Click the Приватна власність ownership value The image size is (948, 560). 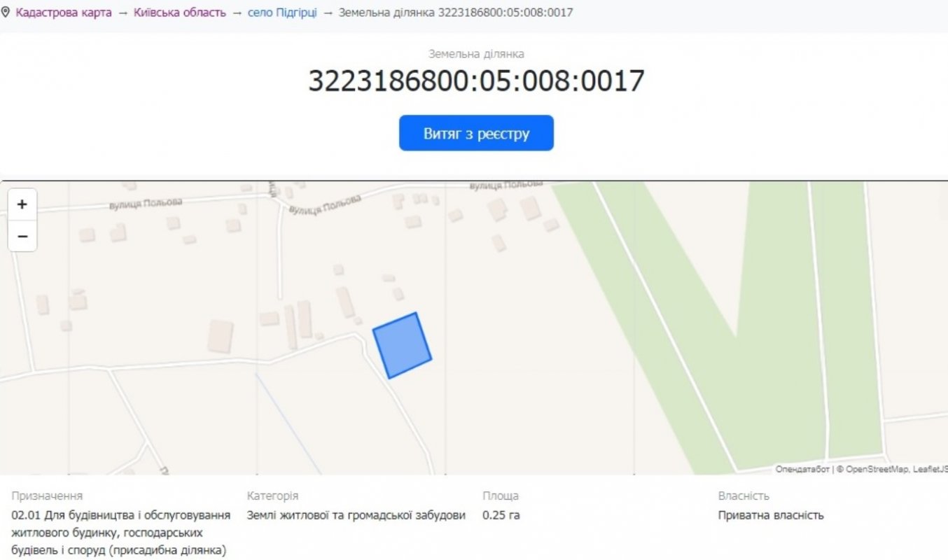(x=771, y=515)
